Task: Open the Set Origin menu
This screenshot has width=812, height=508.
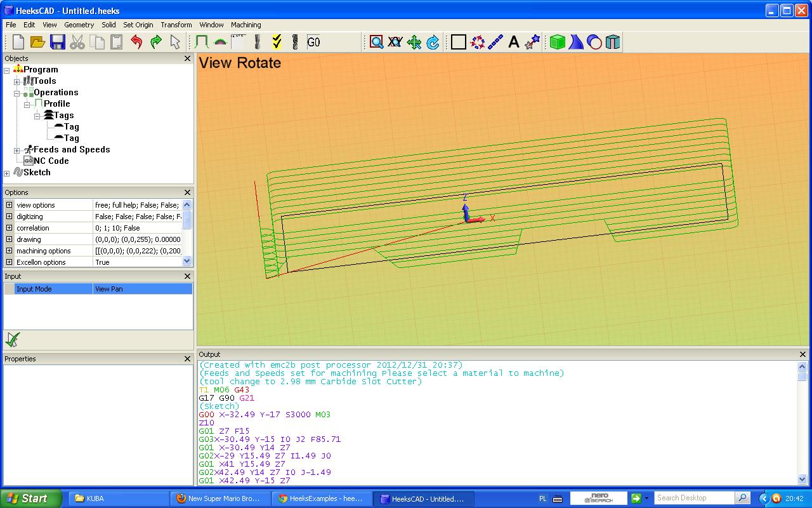Action: (x=138, y=25)
